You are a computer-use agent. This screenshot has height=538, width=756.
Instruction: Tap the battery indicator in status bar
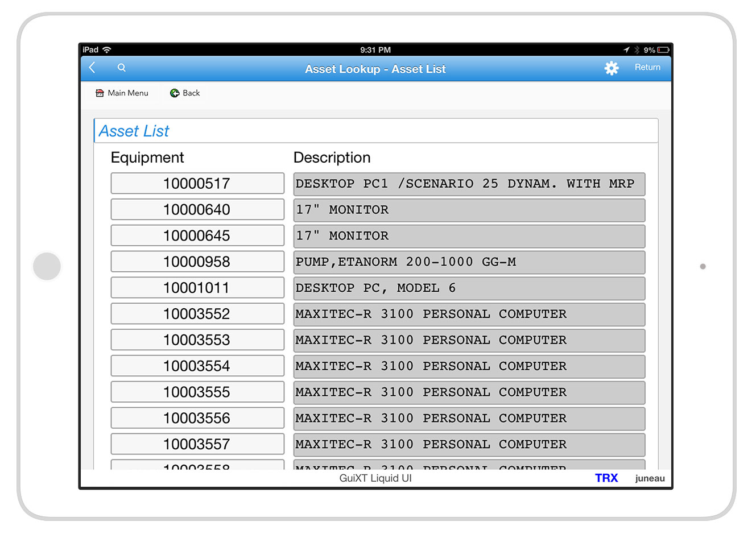click(x=663, y=50)
